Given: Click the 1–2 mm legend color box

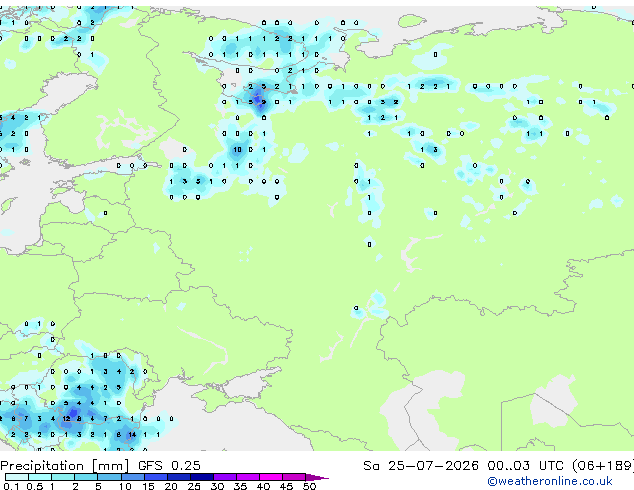Looking at the screenshot, I should [x=63, y=477].
